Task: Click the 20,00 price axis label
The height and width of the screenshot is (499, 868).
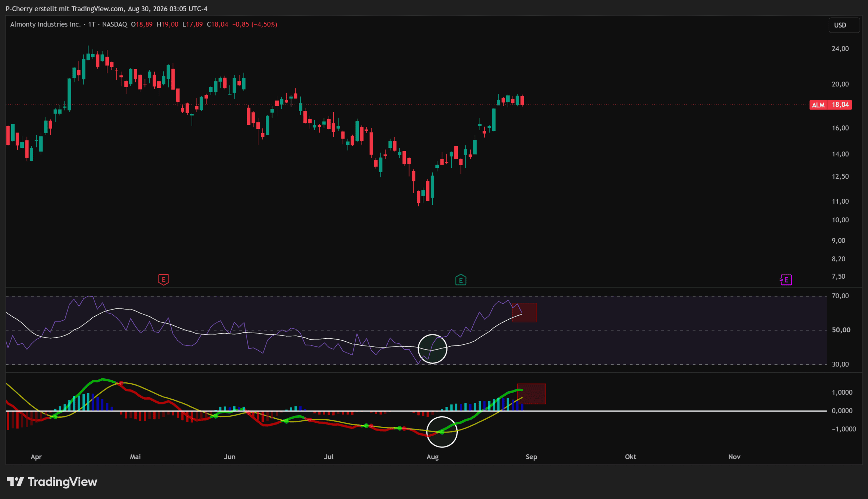Action: pos(840,84)
